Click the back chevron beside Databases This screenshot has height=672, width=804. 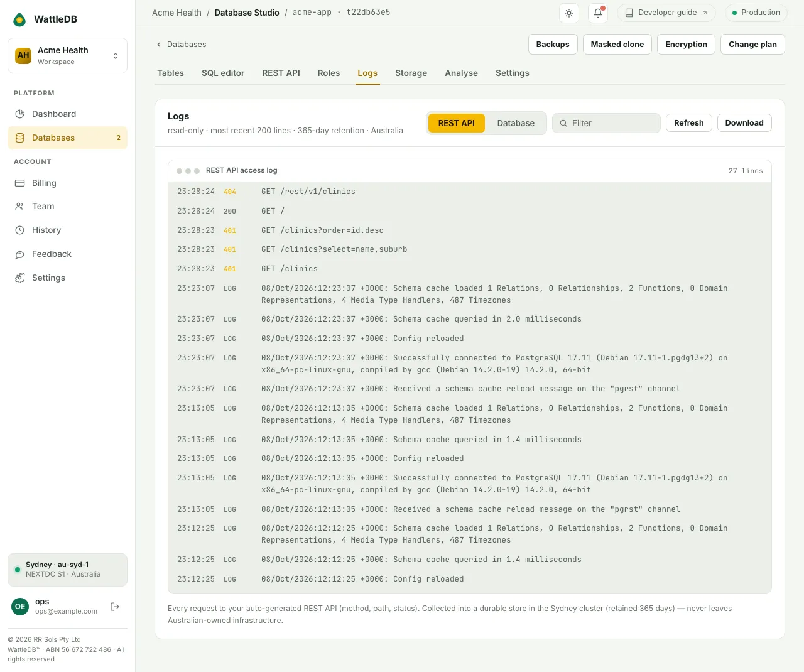(x=159, y=45)
